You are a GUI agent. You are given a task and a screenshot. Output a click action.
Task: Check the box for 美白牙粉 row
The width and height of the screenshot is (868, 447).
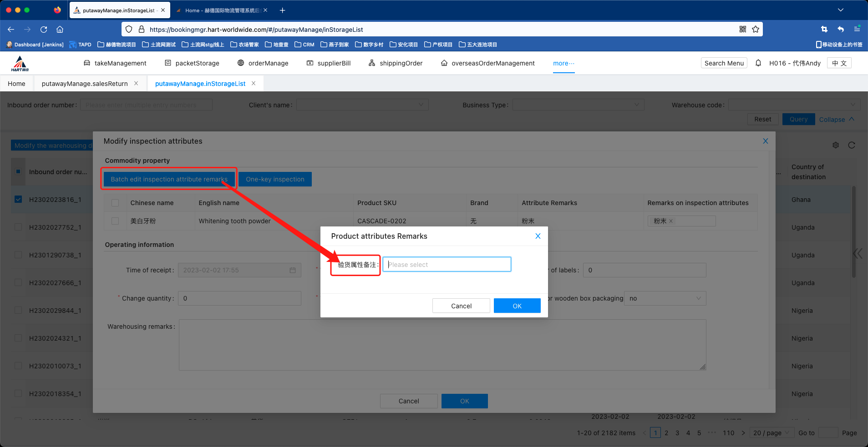pyautogui.click(x=115, y=221)
